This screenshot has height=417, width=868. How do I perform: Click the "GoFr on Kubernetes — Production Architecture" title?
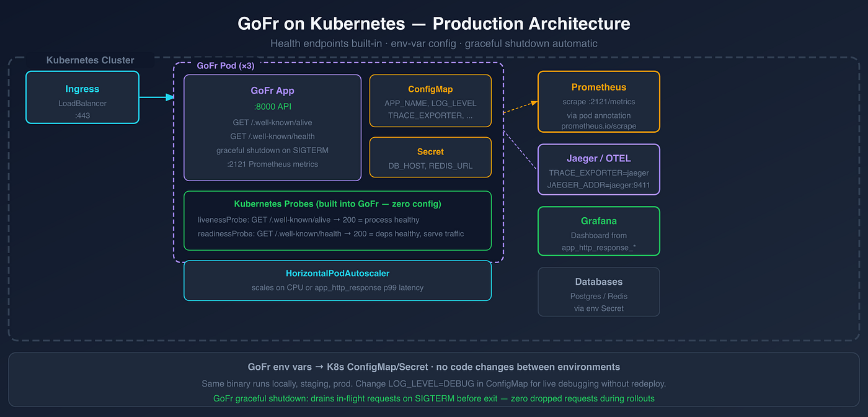click(434, 24)
